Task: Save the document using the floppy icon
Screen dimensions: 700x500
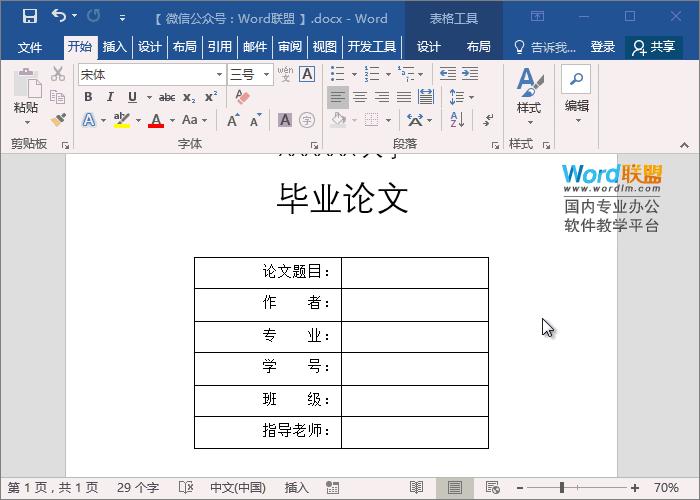Action: point(30,17)
